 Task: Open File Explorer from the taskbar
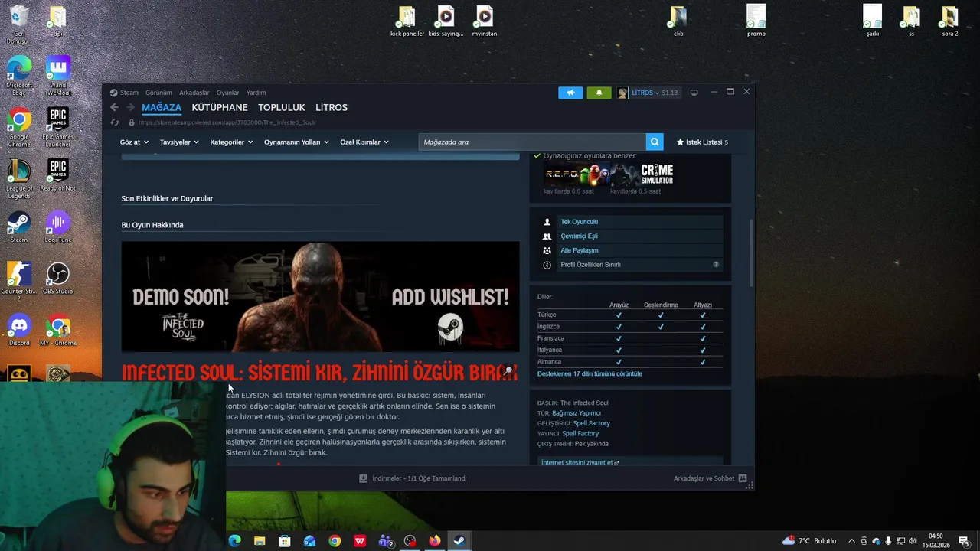(260, 541)
